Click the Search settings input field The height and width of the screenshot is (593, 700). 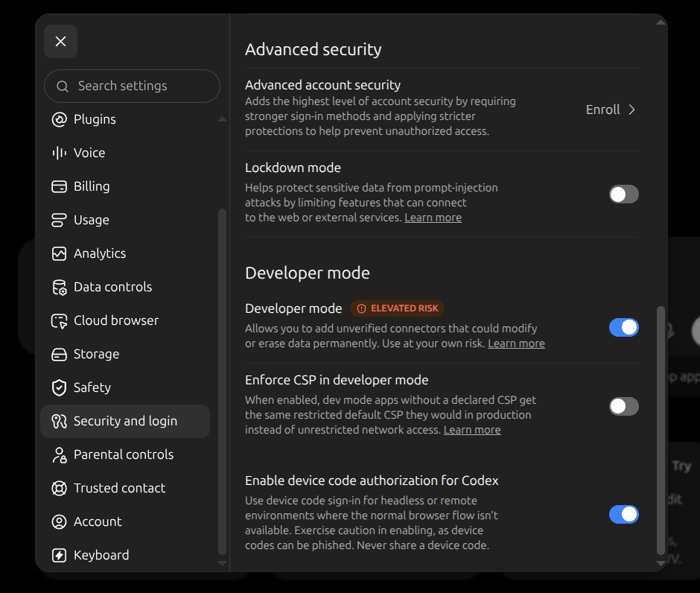coord(132,86)
